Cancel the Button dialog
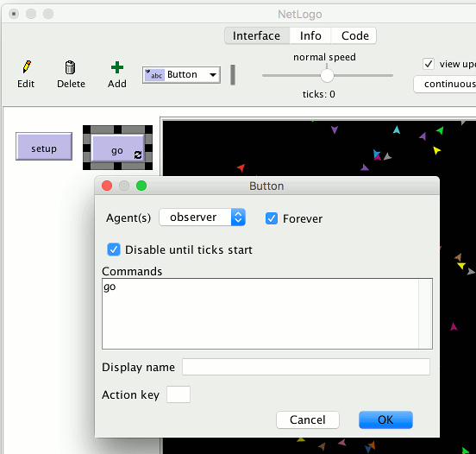 coord(308,420)
